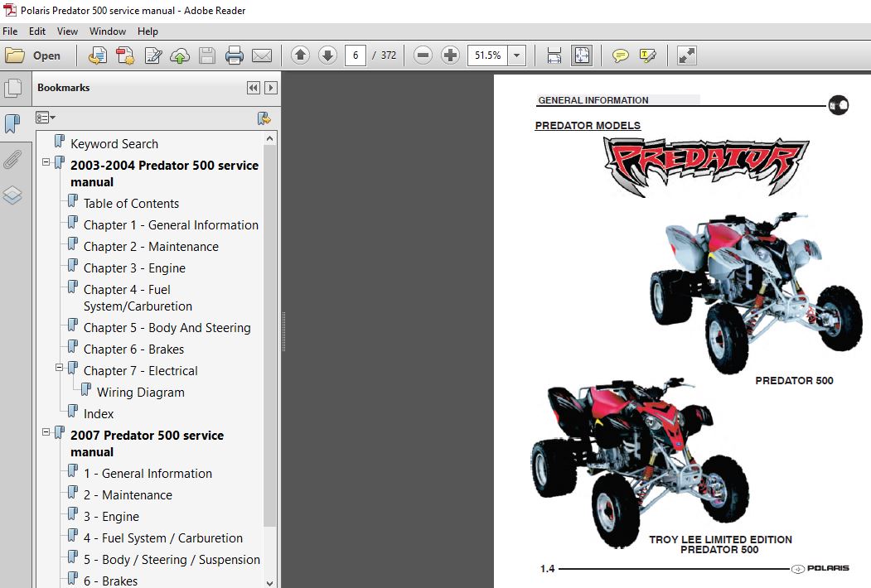
Task: Click the zoom out minus button
Action: 423,55
